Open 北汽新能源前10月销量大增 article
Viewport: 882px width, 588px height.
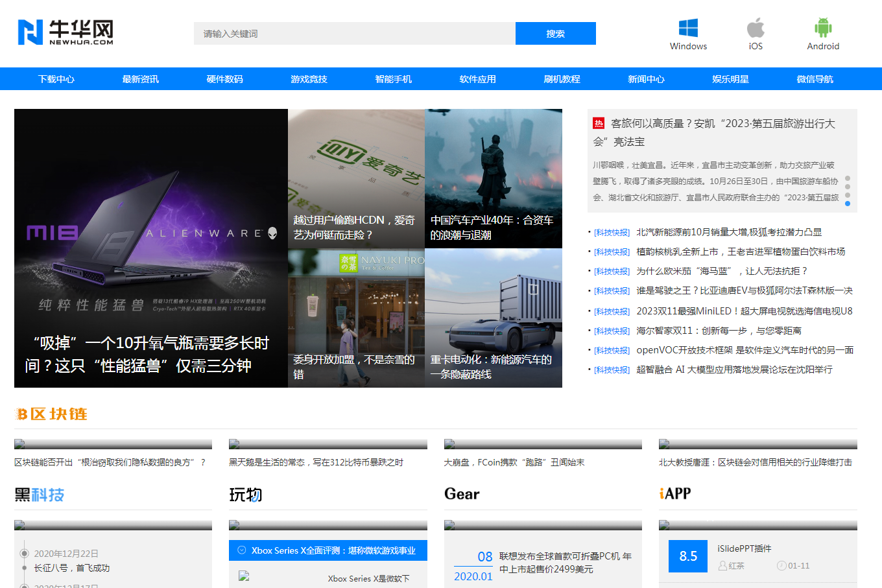[x=729, y=232]
